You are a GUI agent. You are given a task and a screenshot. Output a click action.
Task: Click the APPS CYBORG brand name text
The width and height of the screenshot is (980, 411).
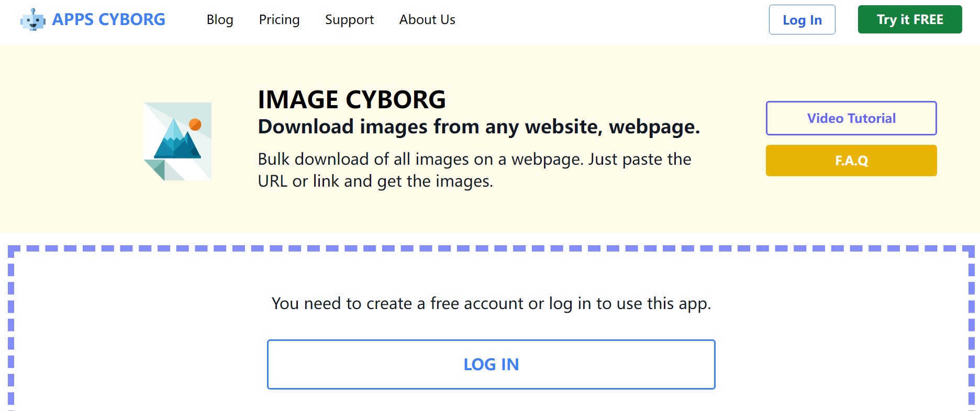[108, 19]
